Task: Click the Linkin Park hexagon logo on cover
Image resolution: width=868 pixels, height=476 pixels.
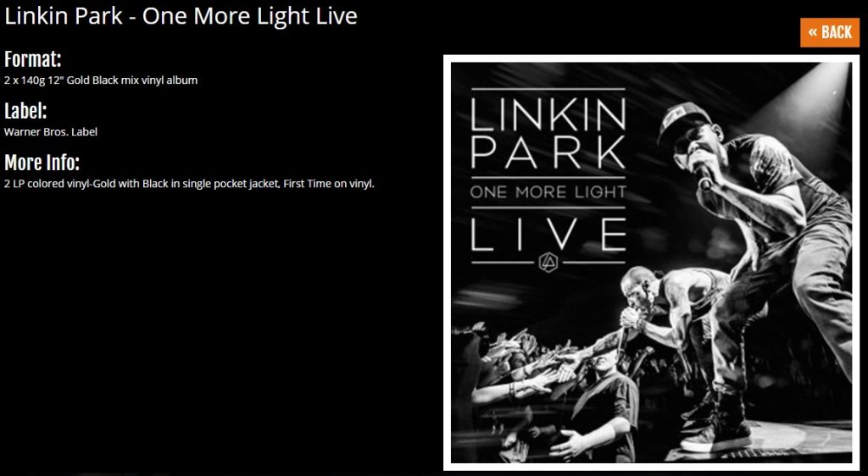Action: click(548, 262)
